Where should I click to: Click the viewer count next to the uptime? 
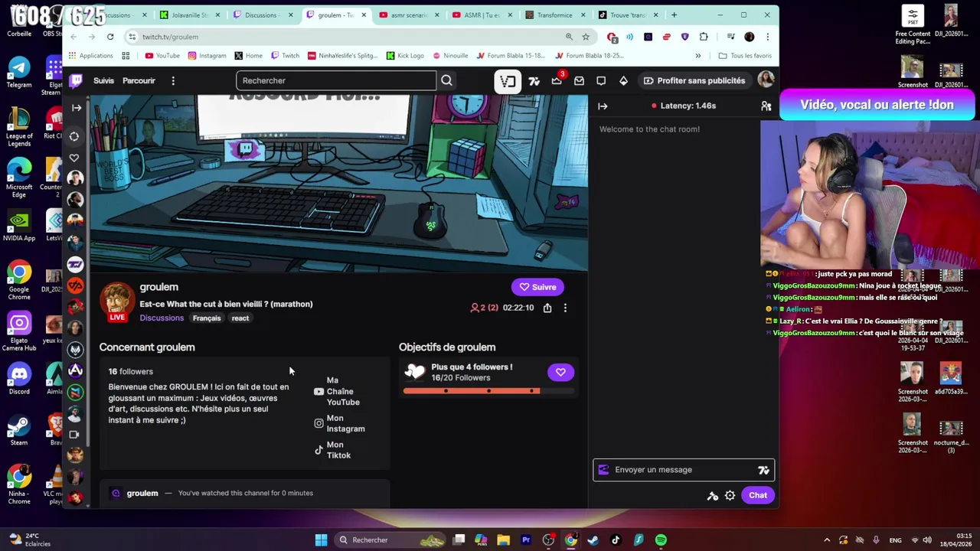(x=485, y=308)
